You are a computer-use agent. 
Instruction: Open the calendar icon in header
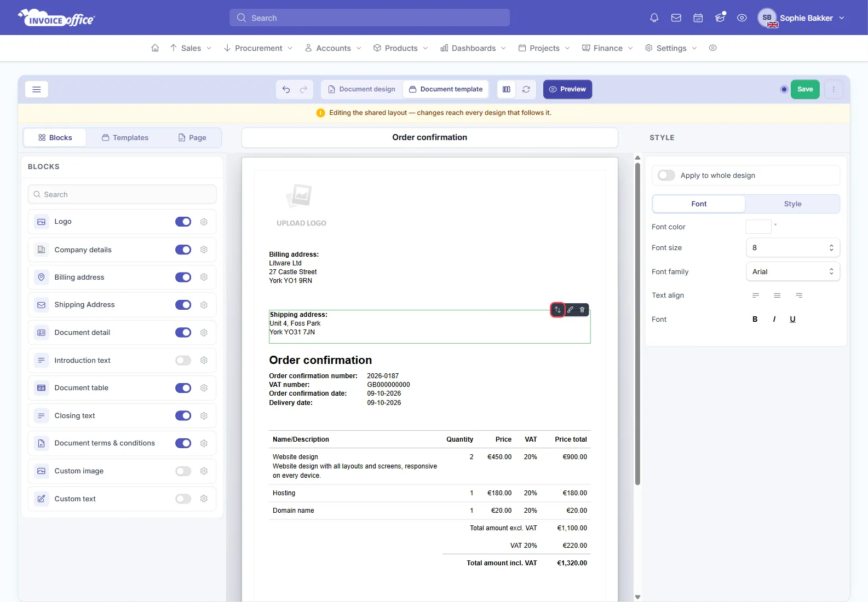[698, 18]
